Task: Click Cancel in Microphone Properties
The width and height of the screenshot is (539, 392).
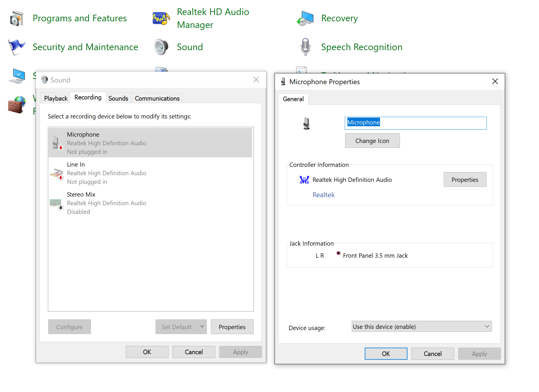Action: 433,354
